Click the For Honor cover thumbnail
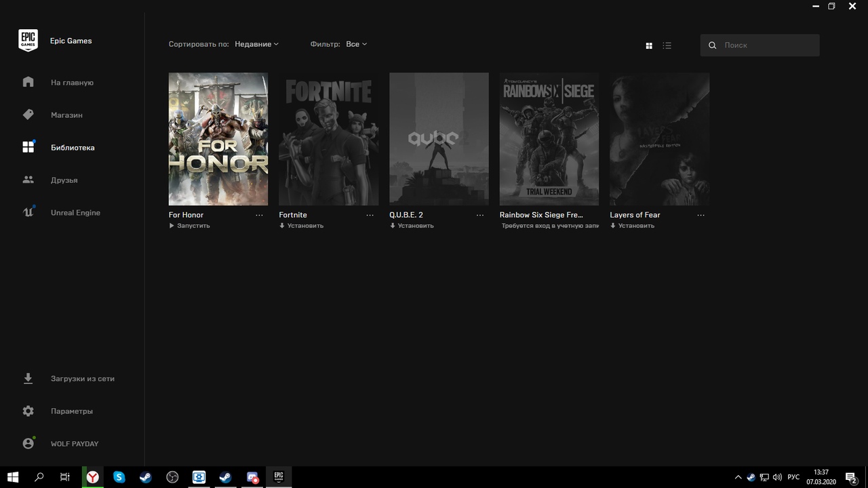This screenshot has height=488, width=868. point(218,139)
